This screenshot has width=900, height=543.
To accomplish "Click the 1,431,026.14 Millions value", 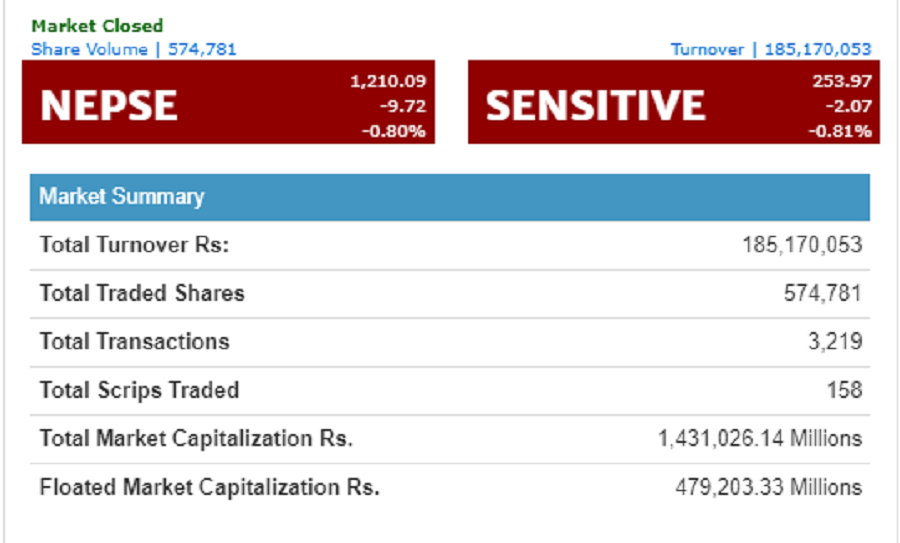I will (760, 439).
